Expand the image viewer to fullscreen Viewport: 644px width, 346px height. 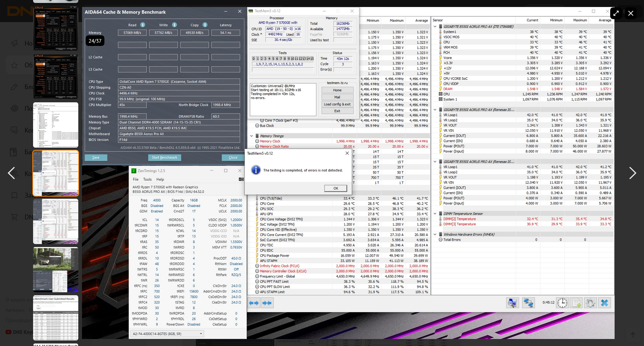coord(616,13)
